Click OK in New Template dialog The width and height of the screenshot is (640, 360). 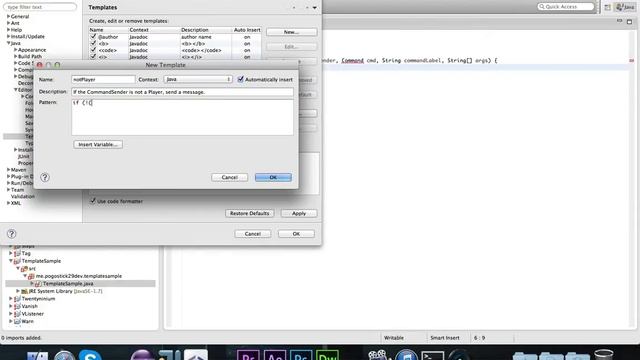(x=273, y=177)
